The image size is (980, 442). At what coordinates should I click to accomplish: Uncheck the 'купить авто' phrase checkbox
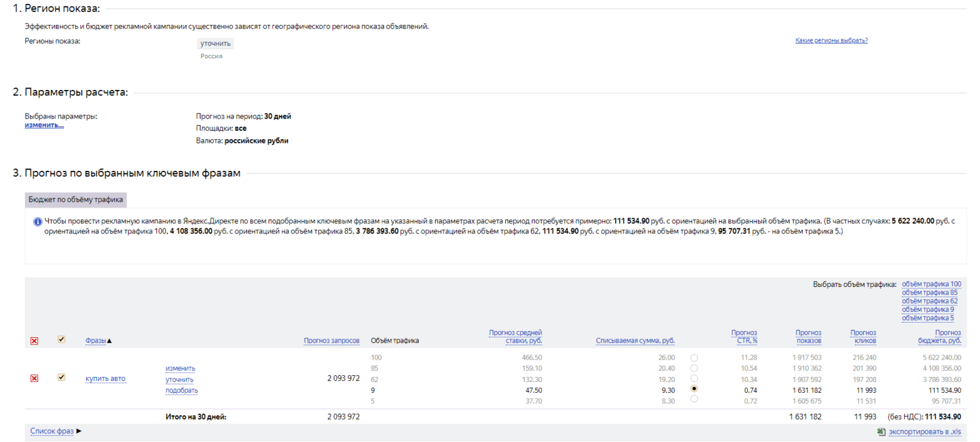click(x=61, y=378)
